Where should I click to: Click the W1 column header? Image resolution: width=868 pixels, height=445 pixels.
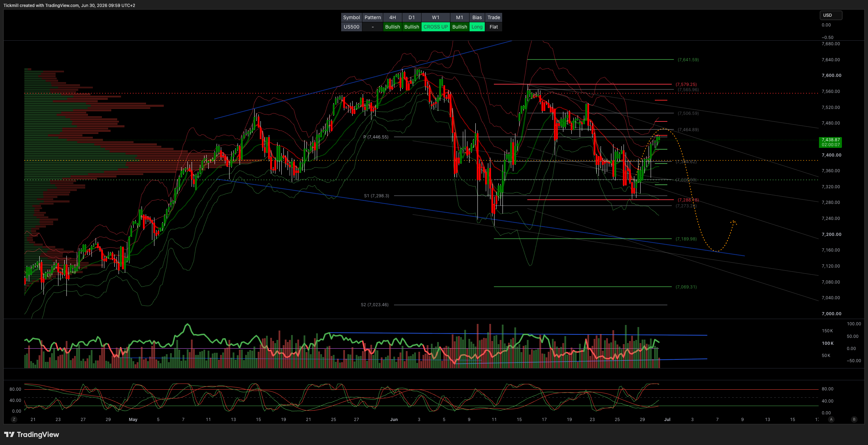tap(436, 17)
